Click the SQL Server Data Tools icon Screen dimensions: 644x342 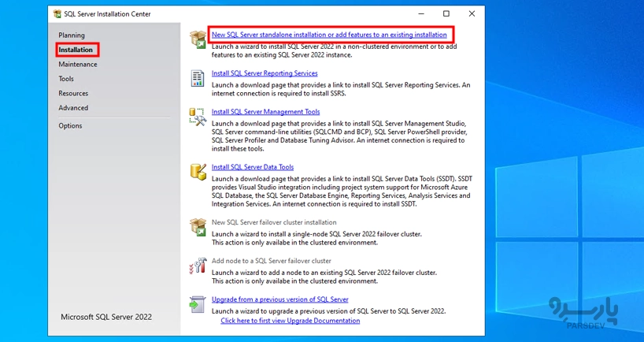coord(197,172)
